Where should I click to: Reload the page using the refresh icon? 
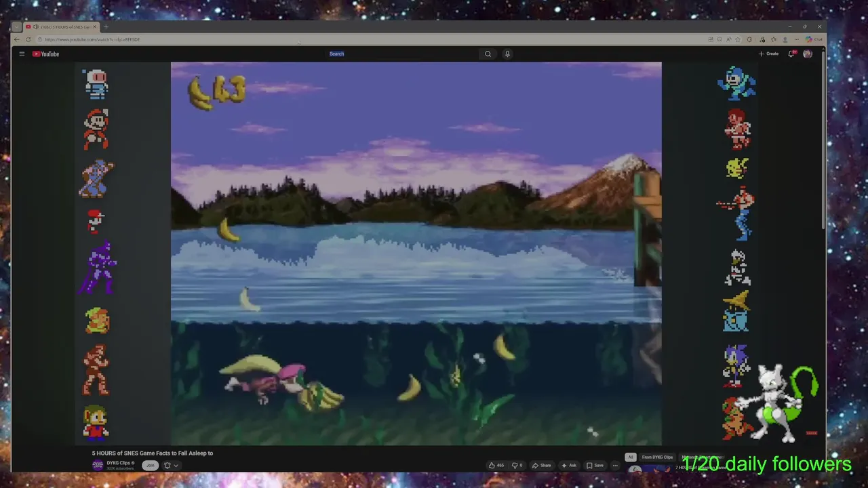[29, 39]
